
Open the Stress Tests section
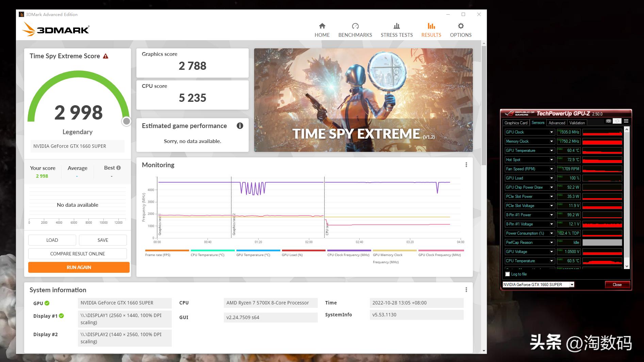396,30
